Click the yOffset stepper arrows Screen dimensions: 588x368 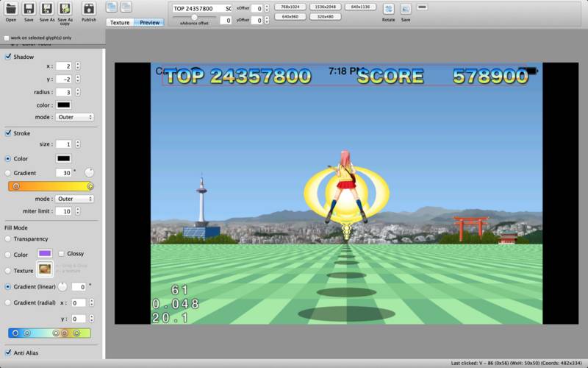(x=267, y=21)
